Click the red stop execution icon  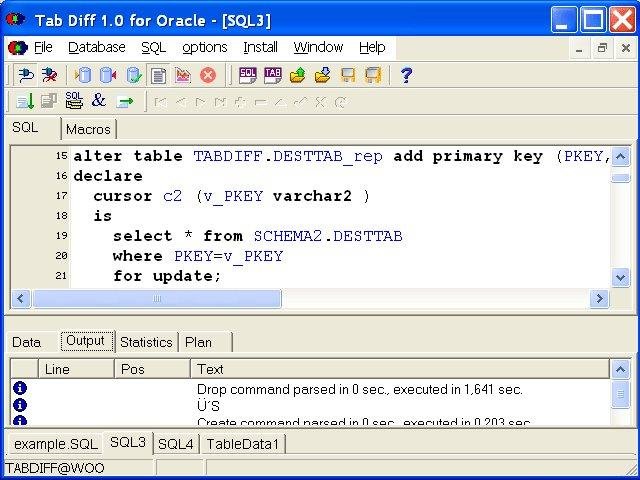(x=207, y=76)
